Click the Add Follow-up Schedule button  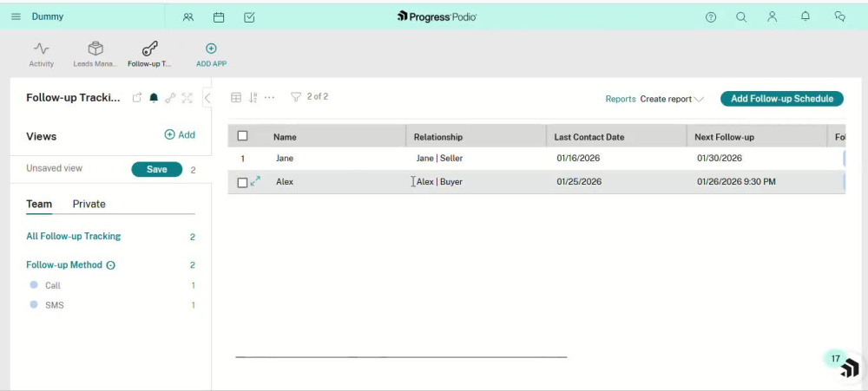pyautogui.click(x=782, y=99)
